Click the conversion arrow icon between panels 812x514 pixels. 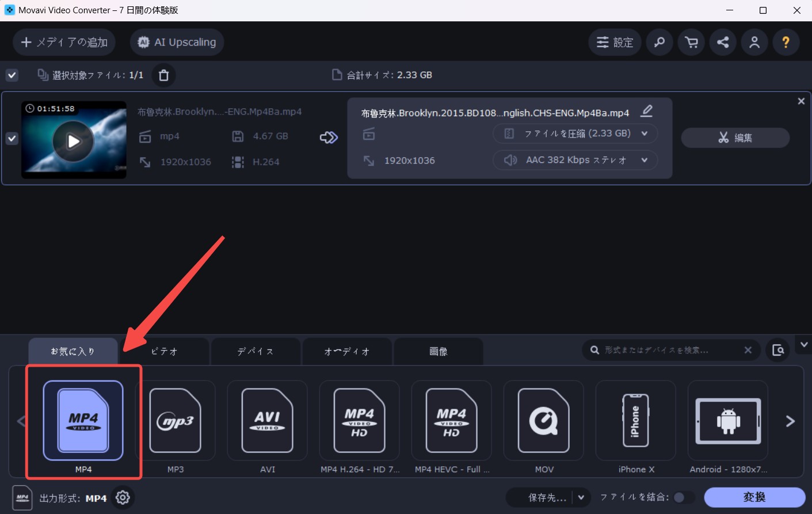(329, 137)
